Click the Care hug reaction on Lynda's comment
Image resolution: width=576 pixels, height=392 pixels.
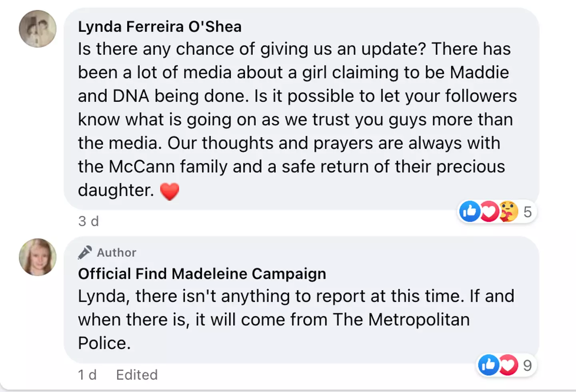point(508,211)
